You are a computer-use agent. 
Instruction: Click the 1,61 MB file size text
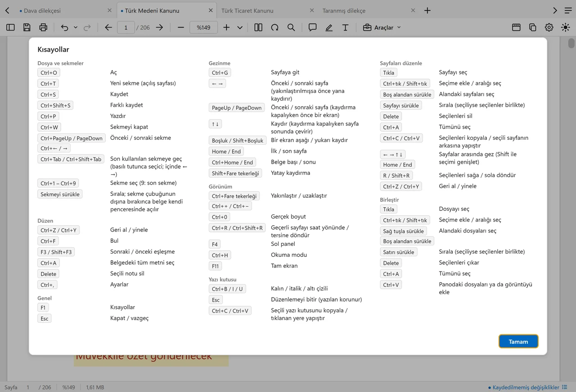95,387
